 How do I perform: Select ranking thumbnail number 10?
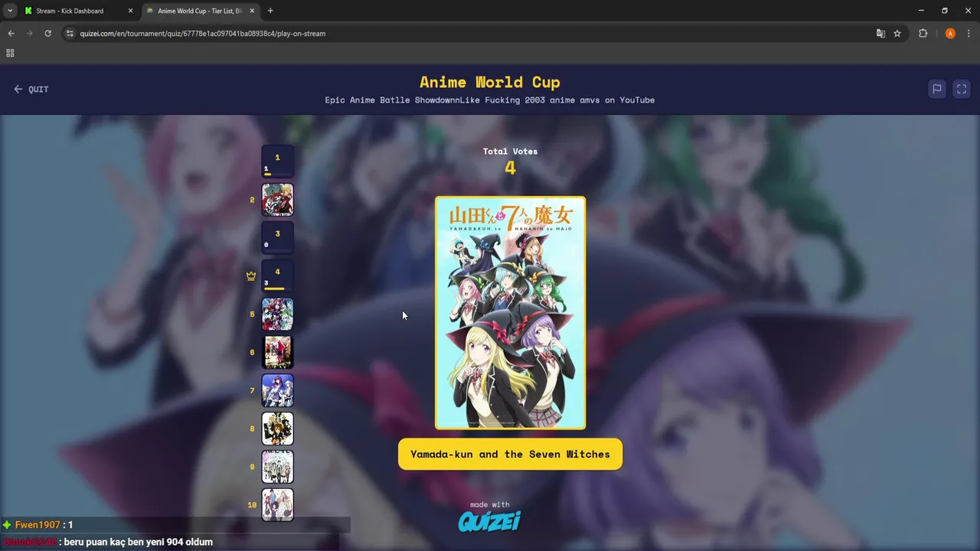277,505
